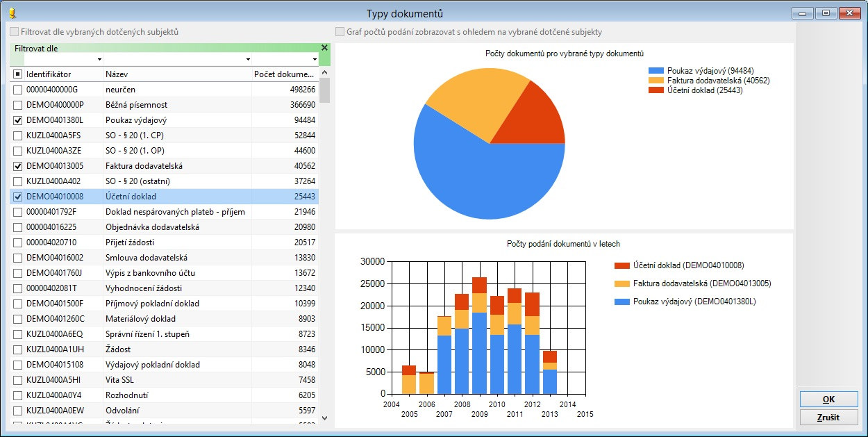
Task: Maximize the Typy dokumentů window
Action: pyautogui.click(x=826, y=13)
